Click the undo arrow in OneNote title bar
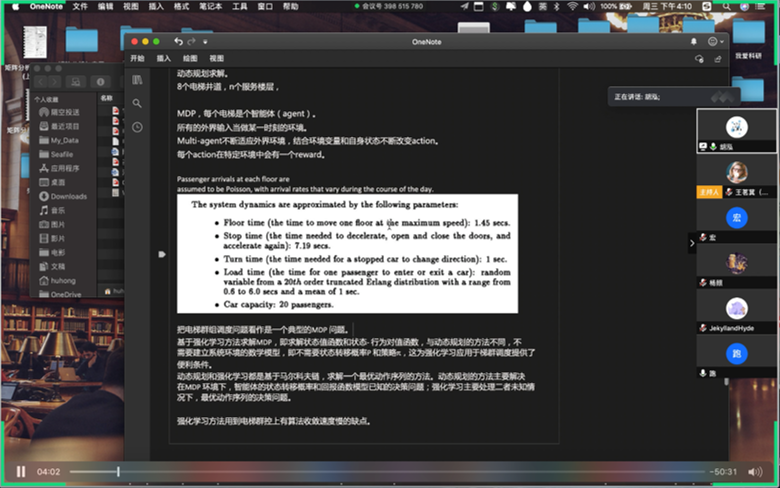780x488 pixels. pyautogui.click(x=179, y=42)
